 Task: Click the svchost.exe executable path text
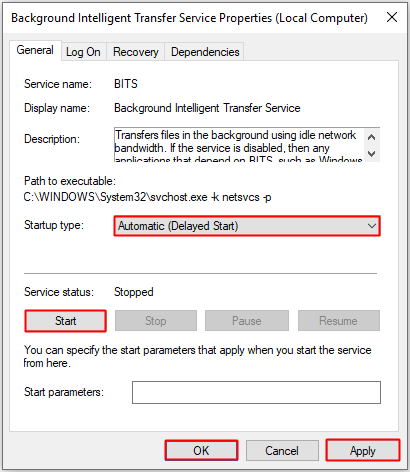click(x=147, y=197)
